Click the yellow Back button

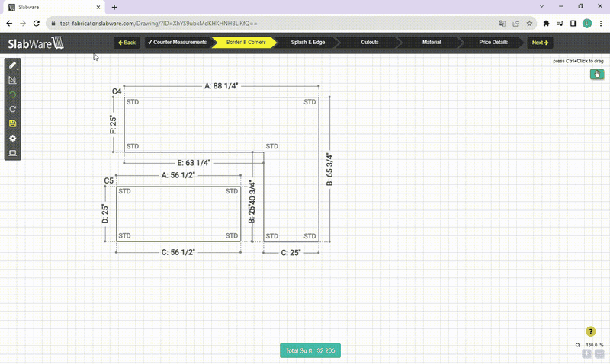click(127, 43)
